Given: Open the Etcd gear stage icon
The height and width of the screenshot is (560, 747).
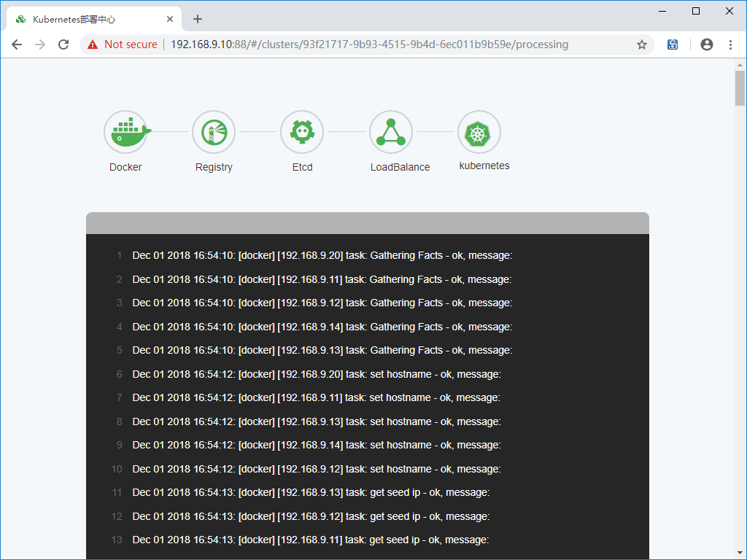Looking at the screenshot, I should [x=302, y=132].
